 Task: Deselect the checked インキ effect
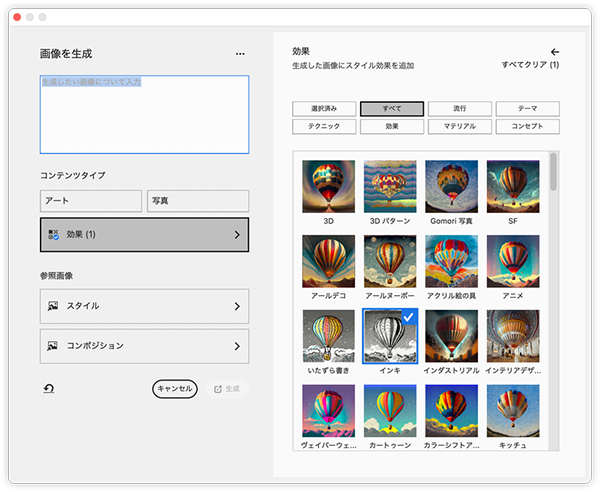click(x=390, y=335)
